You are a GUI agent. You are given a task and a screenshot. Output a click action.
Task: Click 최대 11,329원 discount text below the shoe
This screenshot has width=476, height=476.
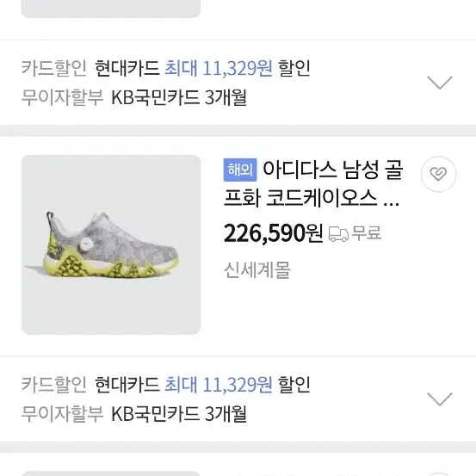(x=219, y=385)
